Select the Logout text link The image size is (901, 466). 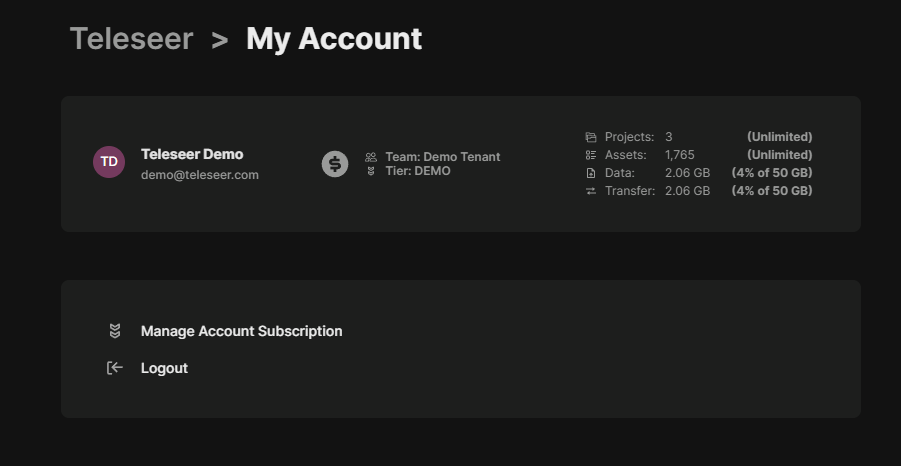pos(164,368)
